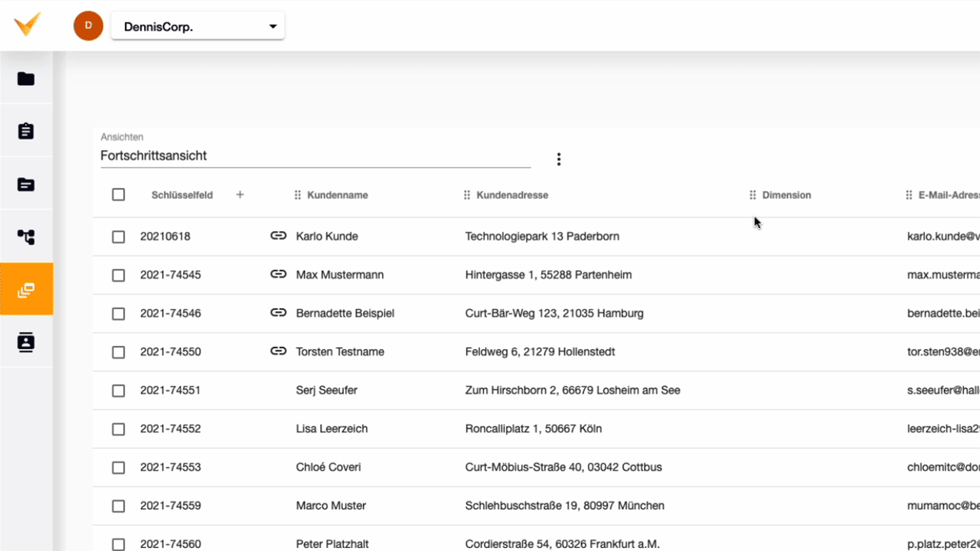Click the name Peter Platzhalt
980x551 pixels.
pyautogui.click(x=332, y=544)
